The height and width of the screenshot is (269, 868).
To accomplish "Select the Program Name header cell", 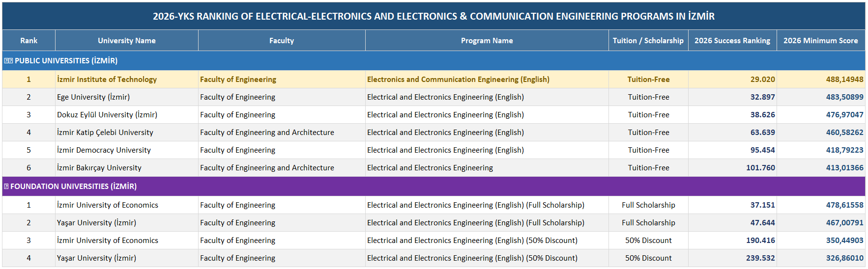I will pyautogui.click(x=487, y=41).
